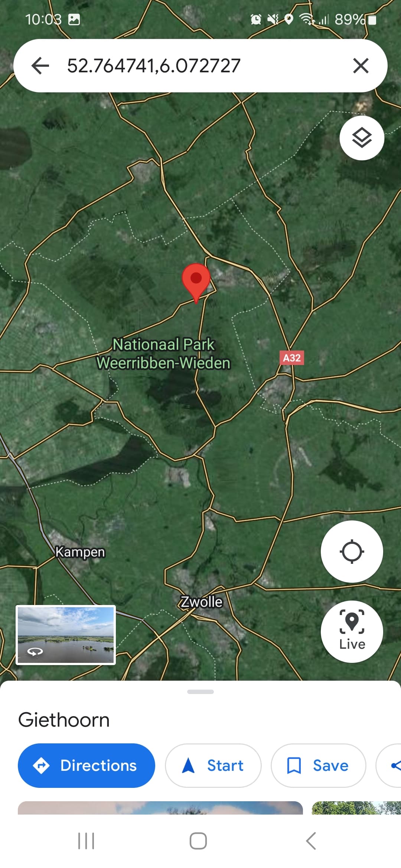Open Live View button
The width and height of the screenshot is (401, 868).
[x=352, y=632]
